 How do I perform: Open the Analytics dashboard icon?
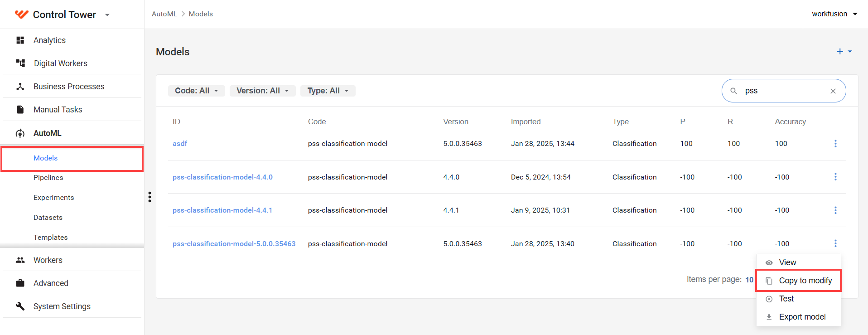[20, 40]
